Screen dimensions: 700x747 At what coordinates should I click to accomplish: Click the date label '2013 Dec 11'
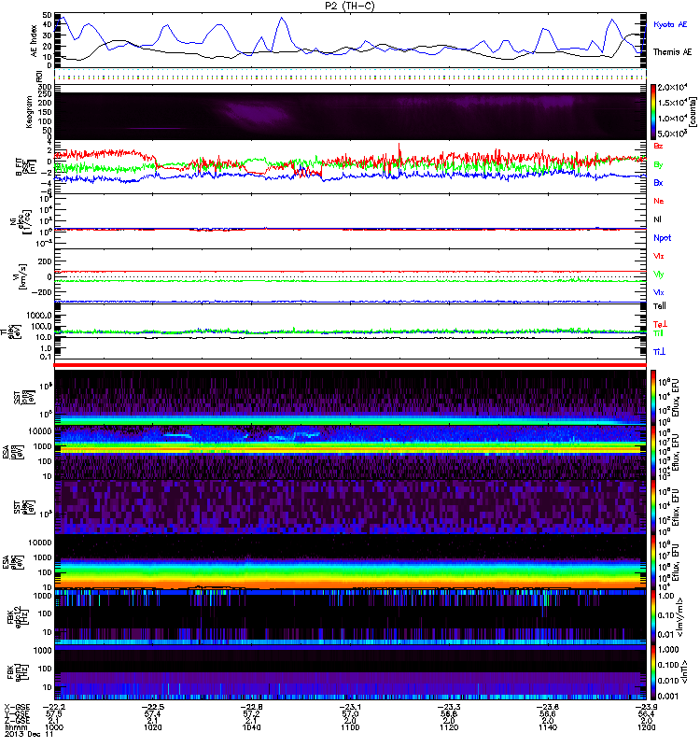point(29,735)
